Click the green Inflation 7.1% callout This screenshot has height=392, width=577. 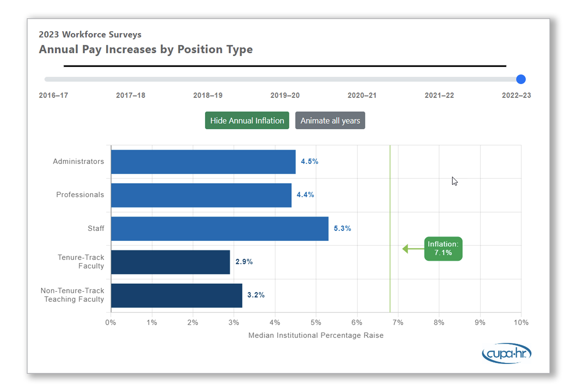443,249
